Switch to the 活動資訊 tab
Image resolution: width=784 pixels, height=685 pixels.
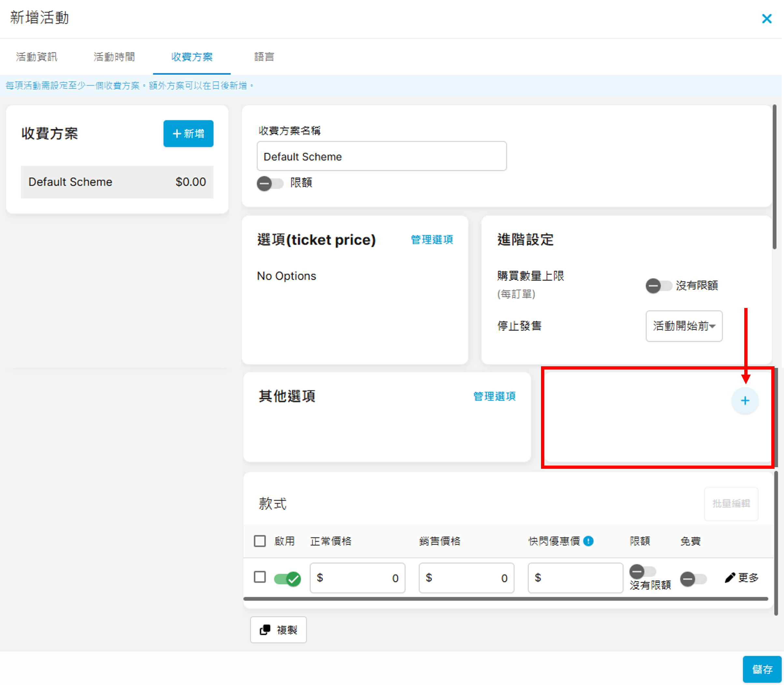pos(37,57)
